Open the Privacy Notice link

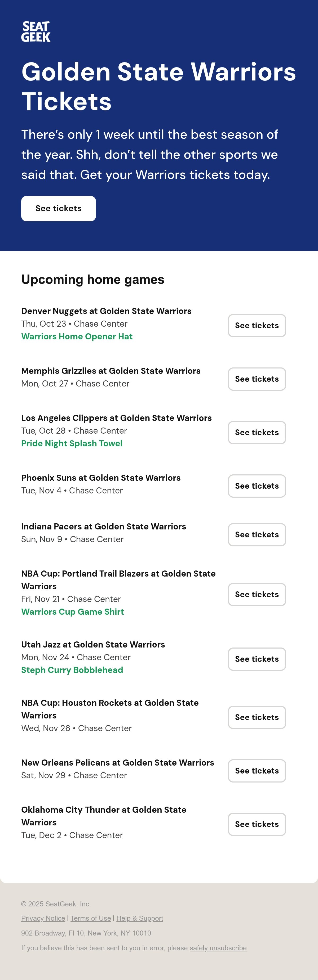pos(43,918)
